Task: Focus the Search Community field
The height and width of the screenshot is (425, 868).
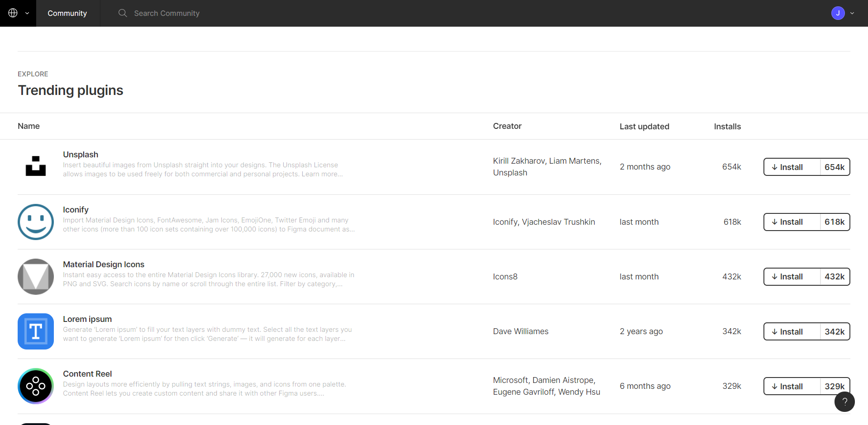Action: coord(167,13)
